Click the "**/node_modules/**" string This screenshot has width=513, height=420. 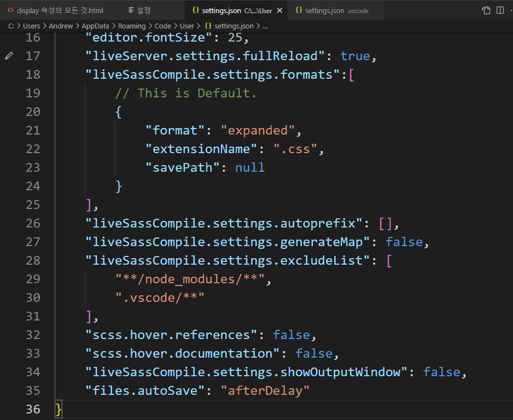190,279
